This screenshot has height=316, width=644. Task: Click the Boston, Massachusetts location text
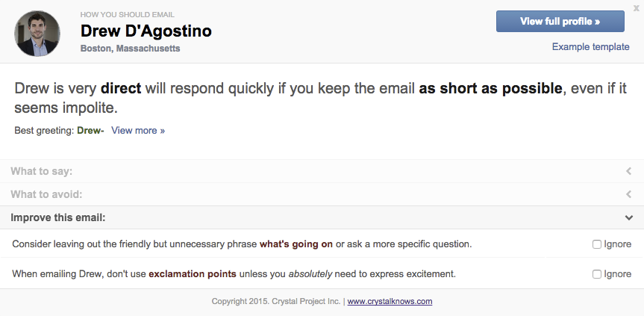[130, 49]
